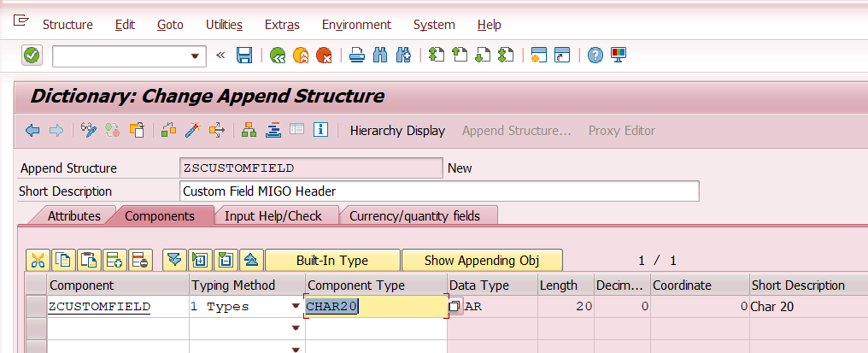Click the Save diskette icon
Image resolution: width=868 pixels, height=353 pixels.
pos(244,56)
